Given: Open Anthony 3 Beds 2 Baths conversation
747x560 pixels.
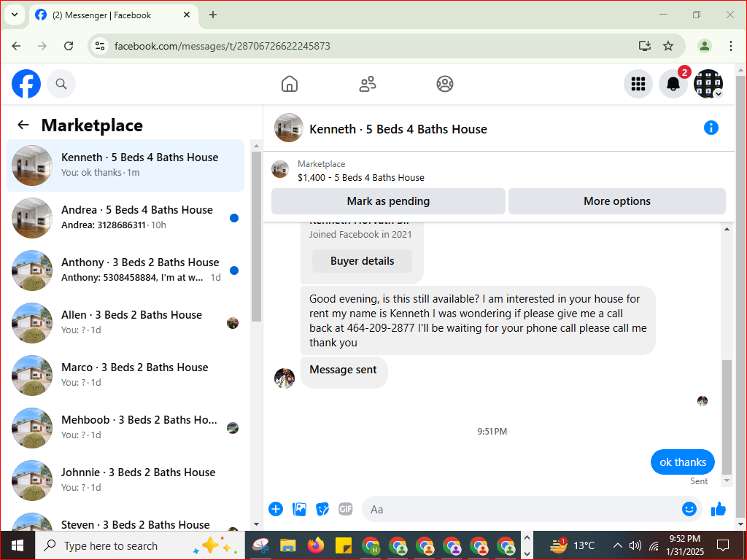Looking at the screenshot, I should click(125, 270).
